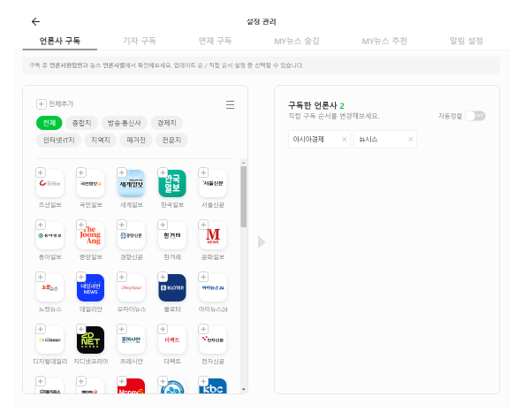The width and height of the screenshot is (524, 420).
Task: Open the MY뉴스 숨김 tab
Action: 297,42
